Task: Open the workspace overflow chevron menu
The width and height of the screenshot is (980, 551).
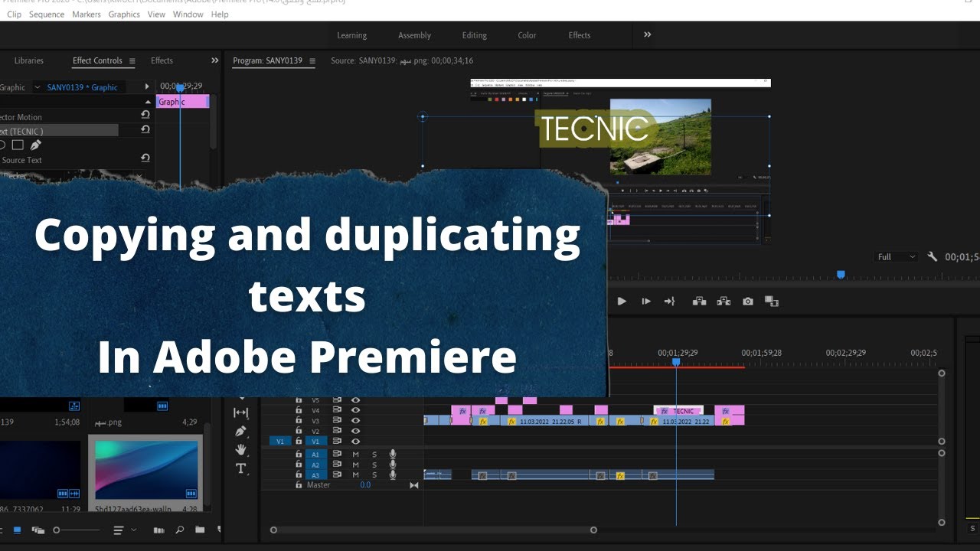Action: pyautogui.click(x=647, y=34)
